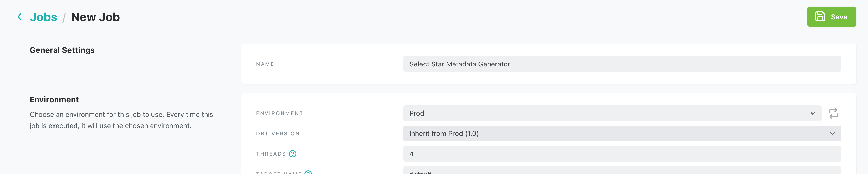This screenshot has width=868, height=174.
Task: Click the floppy disk save icon
Action: pos(820,17)
